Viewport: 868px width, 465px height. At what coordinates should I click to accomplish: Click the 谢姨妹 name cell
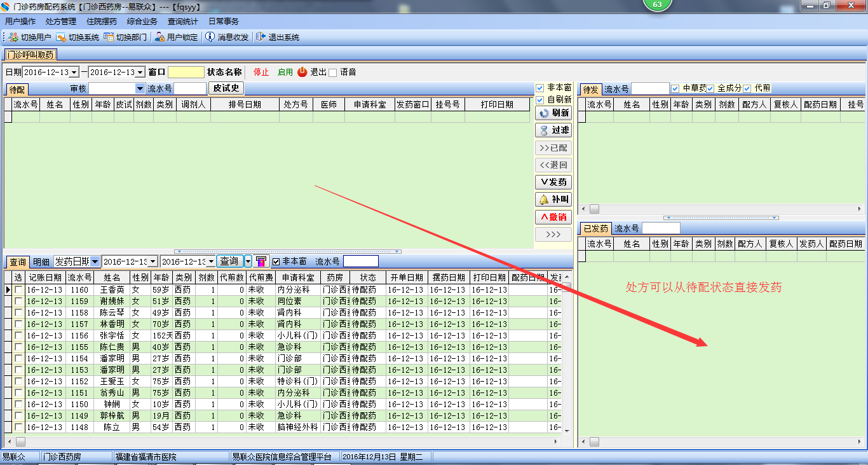[112, 301]
